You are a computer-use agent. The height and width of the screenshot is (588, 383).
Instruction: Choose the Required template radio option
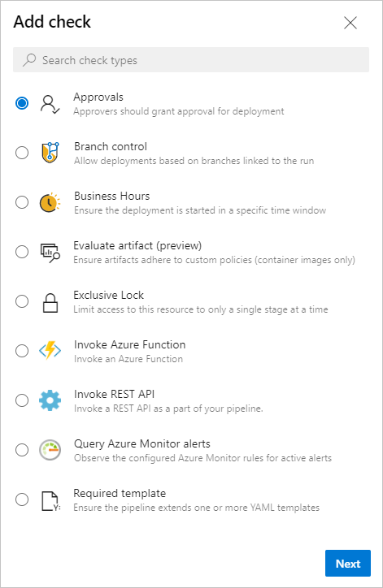[x=22, y=499]
